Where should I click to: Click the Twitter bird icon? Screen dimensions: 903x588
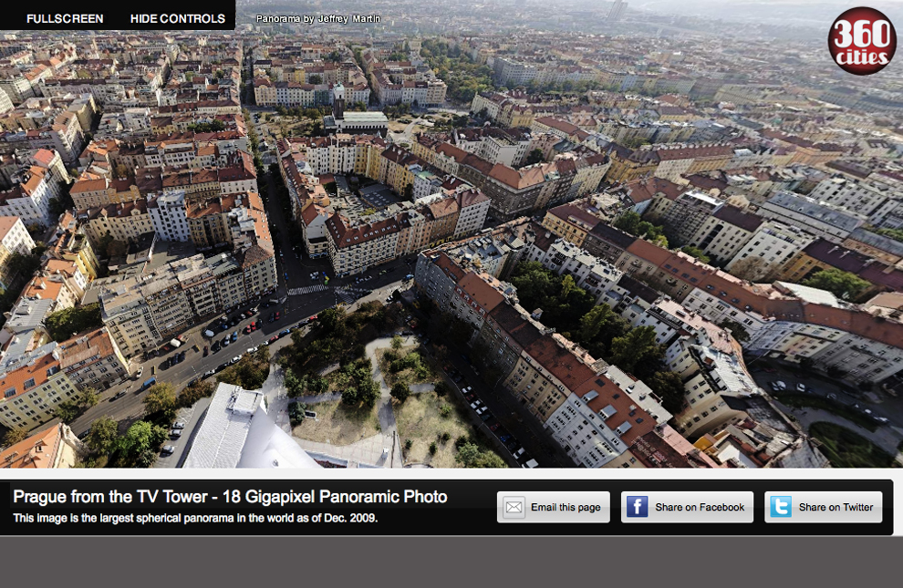click(x=780, y=508)
